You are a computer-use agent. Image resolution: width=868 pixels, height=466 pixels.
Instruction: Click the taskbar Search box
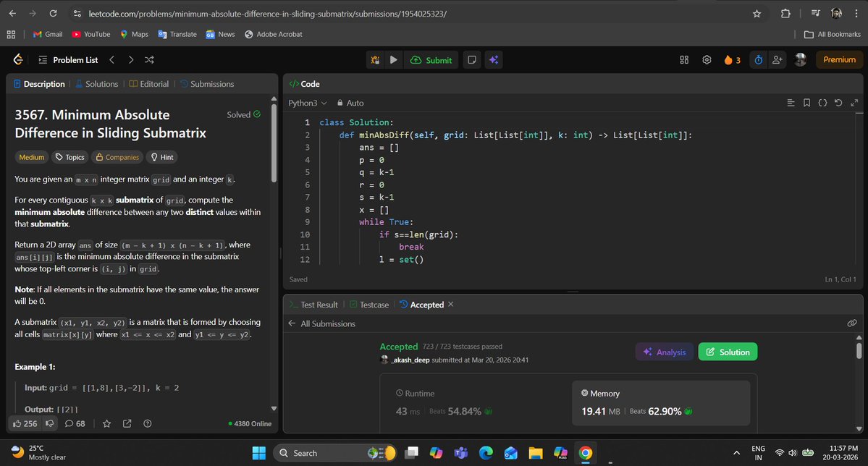pos(334,453)
